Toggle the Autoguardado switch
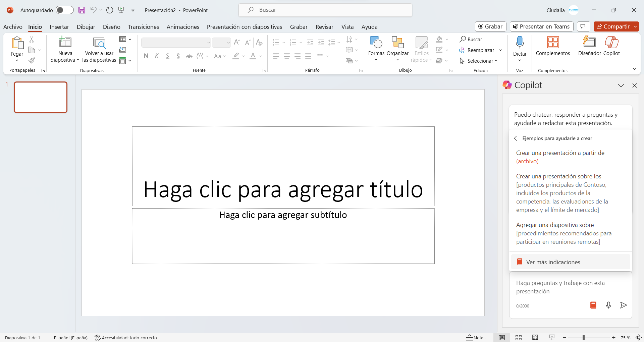The height and width of the screenshot is (342, 644). (x=64, y=10)
